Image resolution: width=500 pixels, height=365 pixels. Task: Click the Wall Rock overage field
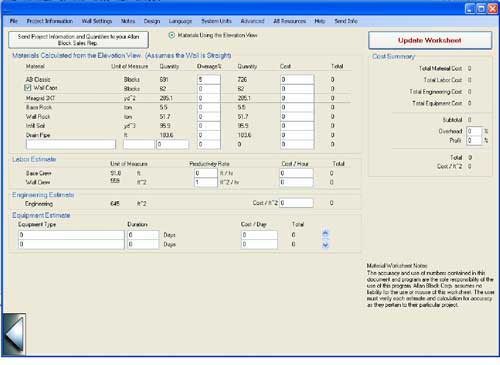pyautogui.click(x=209, y=117)
